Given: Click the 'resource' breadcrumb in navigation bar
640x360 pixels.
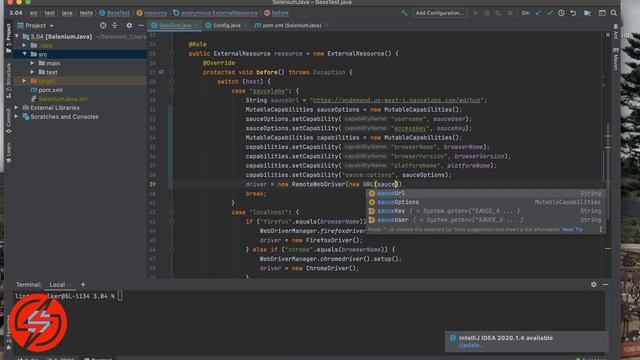Looking at the screenshot, I should [151, 13].
